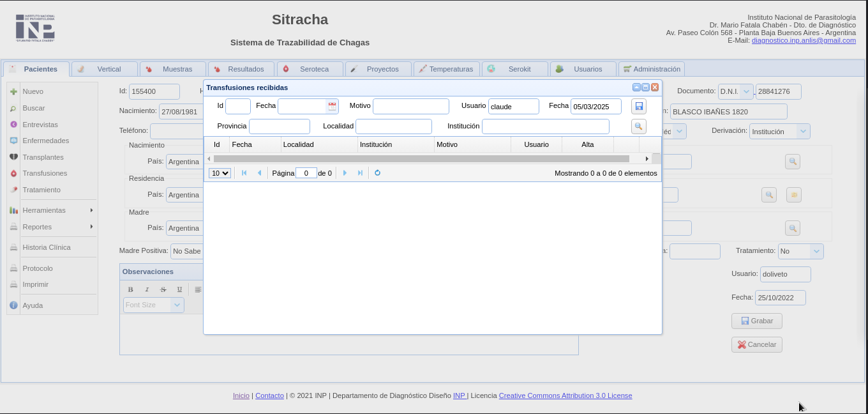Open the Contacto footer link

coord(269,395)
